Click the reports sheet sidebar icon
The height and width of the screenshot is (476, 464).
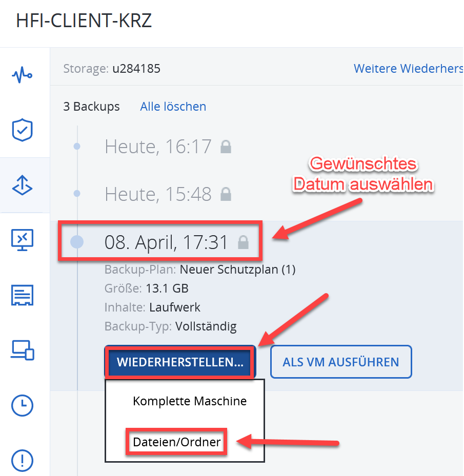[x=22, y=295]
